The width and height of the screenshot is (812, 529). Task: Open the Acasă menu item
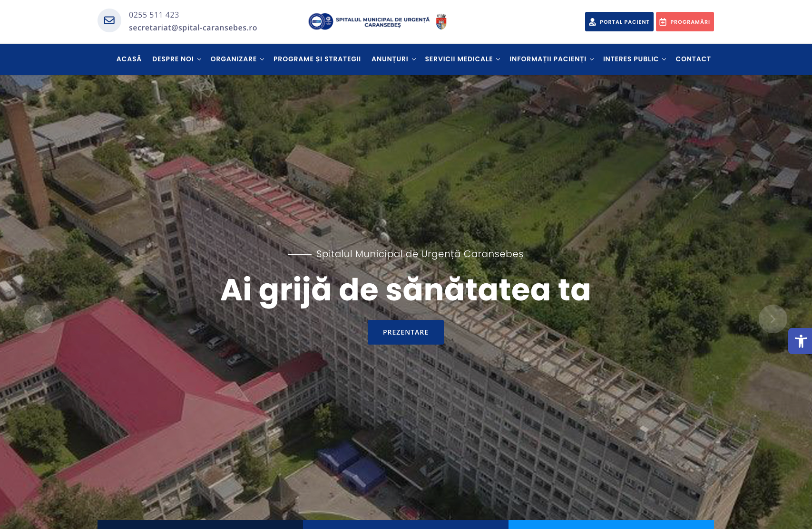(129, 59)
